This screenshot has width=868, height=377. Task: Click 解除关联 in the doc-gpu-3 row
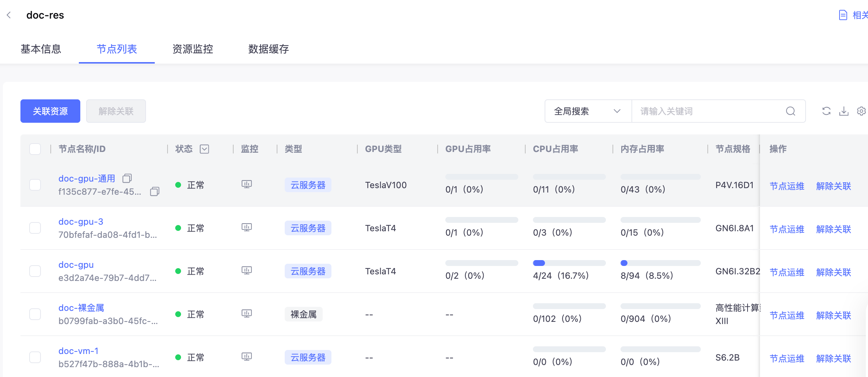tap(834, 229)
